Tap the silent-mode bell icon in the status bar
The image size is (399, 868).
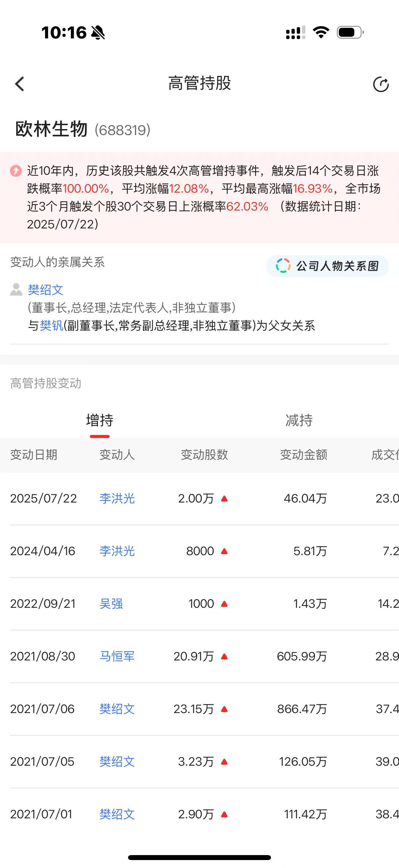coord(98,33)
